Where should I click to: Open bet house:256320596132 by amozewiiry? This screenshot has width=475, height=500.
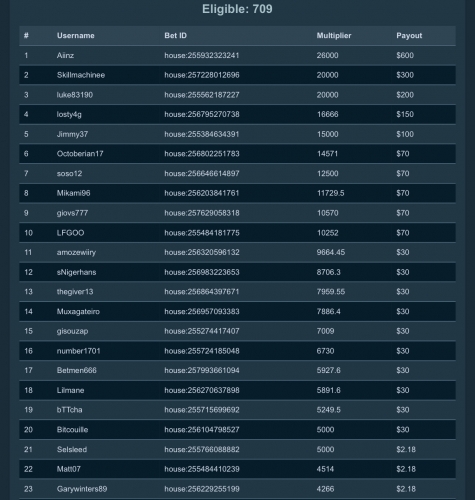pyautogui.click(x=202, y=252)
